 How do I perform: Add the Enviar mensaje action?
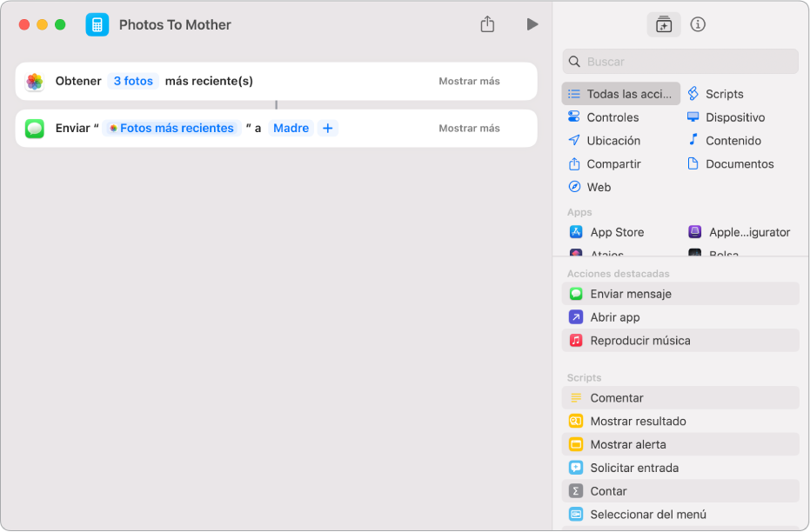pos(680,294)
